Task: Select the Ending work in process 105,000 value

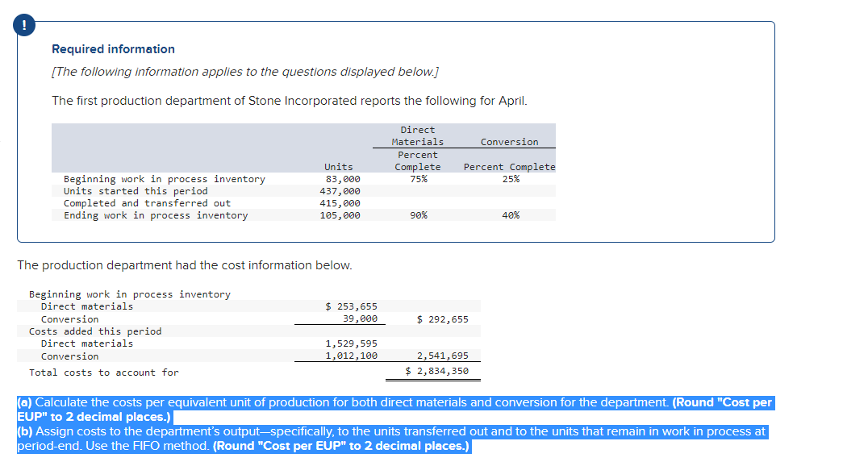Action: coord(340,215)
